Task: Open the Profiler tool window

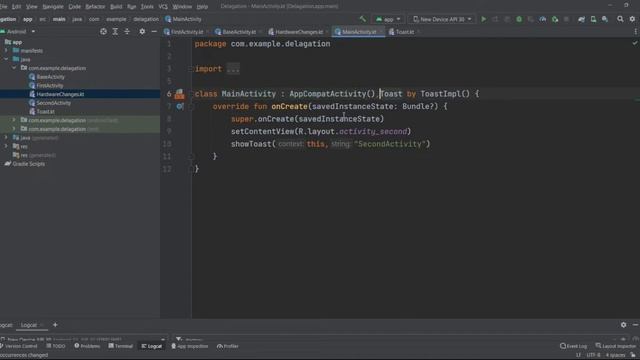Action: pyautogui.click(x=228, y=346)
